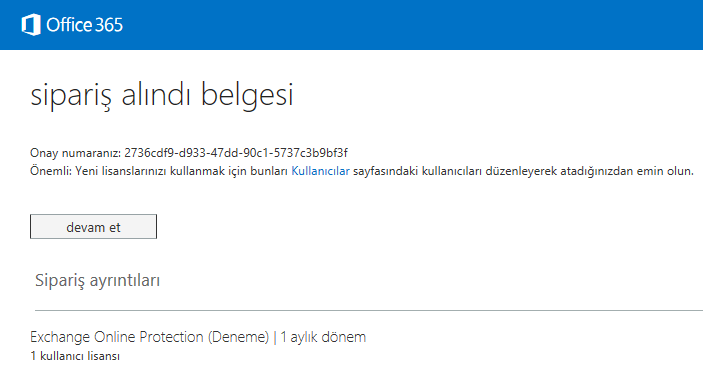Click the divider line below Sipariş ayrıntıları
Screen dimensions: 703x374
click(369, 310)
